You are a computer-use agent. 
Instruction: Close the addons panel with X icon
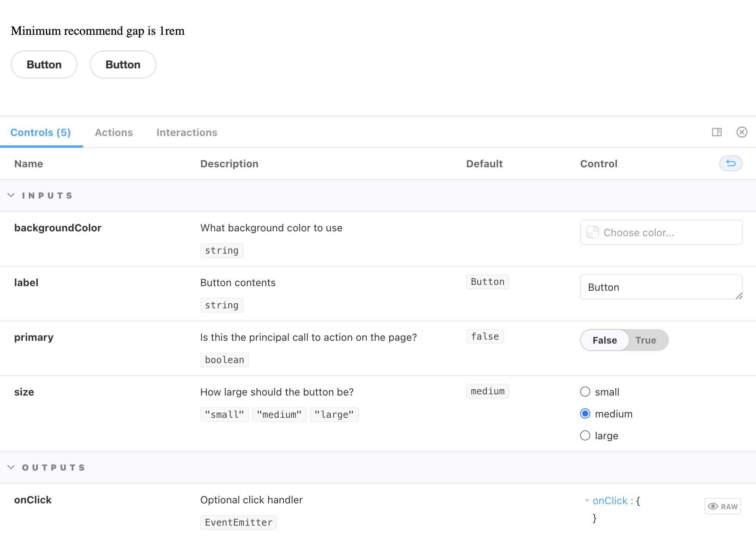coord(742,132)
